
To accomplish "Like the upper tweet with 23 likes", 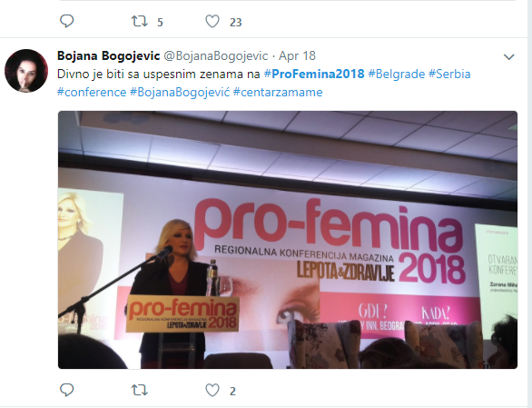I will coord(212,22).
